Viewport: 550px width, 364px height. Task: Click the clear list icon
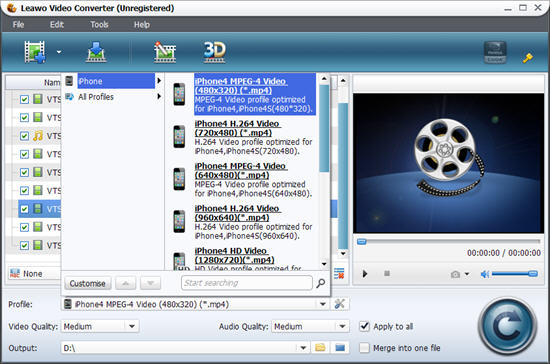pos(339,274)
